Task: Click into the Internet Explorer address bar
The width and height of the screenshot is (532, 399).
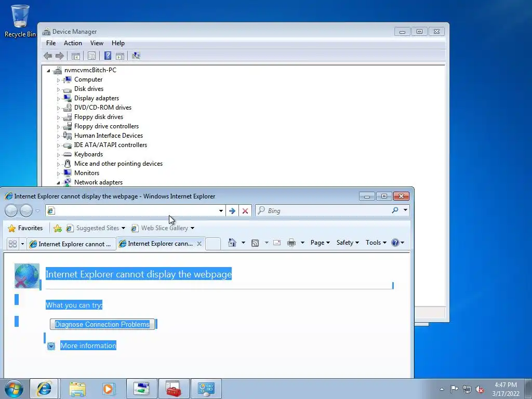Action: click(x=136, y=211)
